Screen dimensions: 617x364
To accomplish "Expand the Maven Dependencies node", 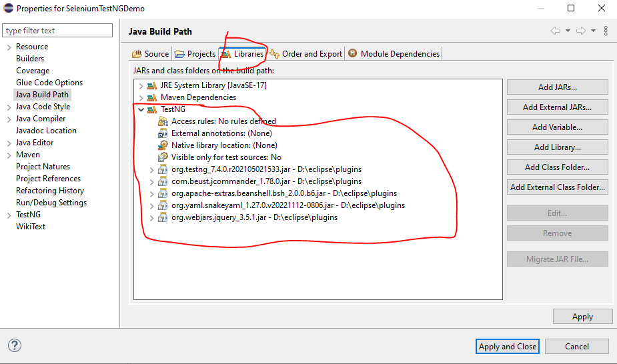I will pos(141,97).
